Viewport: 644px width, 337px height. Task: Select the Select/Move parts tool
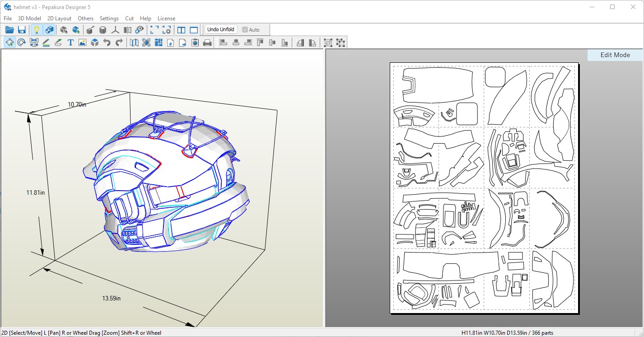9,42
